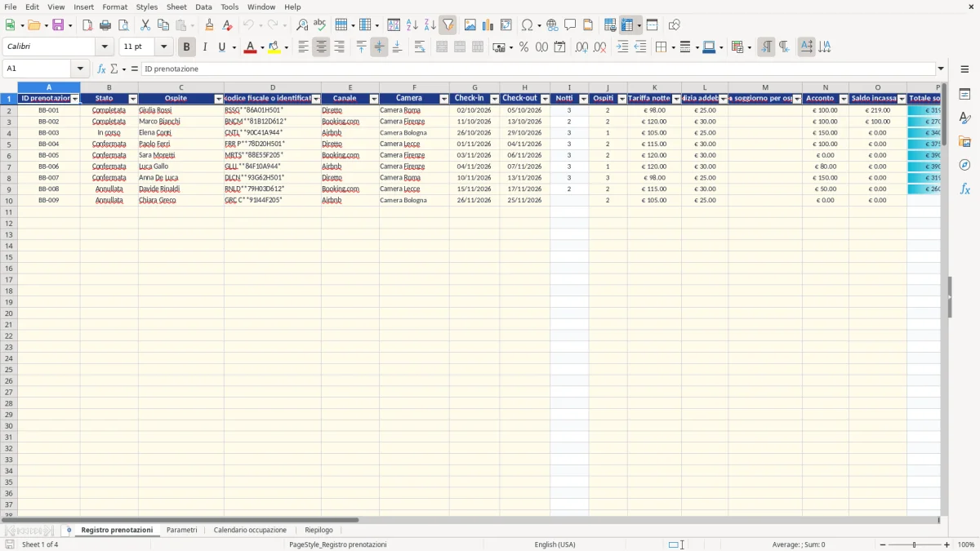The height and width of the screenshot is (551, 980).
Task: Click the Export as PDF icon
Action: click(x=87, y=25)
